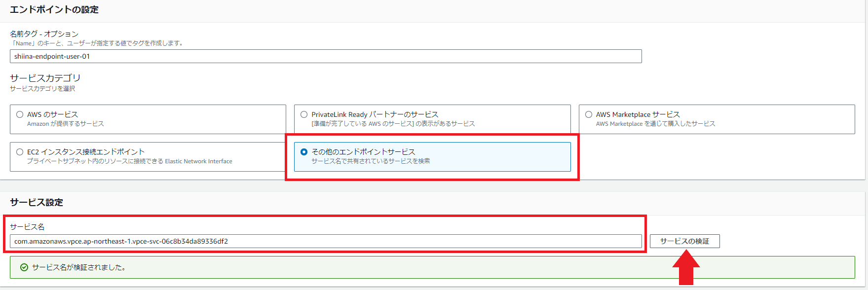The width and height of the screenshot is (868, 290).
Task: Click サービス名で共有されているサービスを検索 description
Action: click(371, 161)
